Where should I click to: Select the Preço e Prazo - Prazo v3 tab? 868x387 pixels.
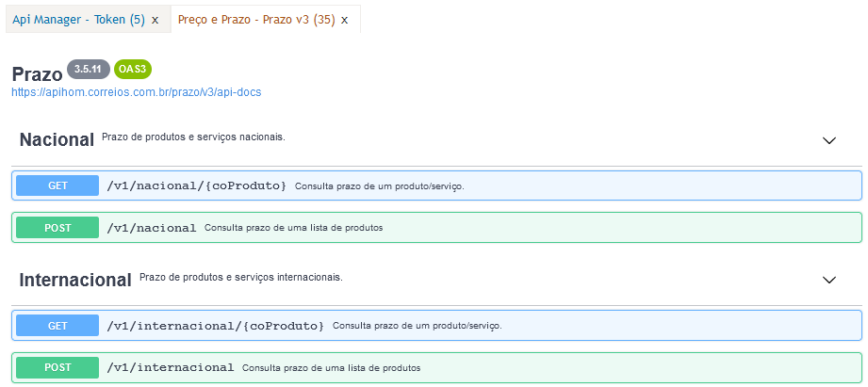tap(256, 20)
